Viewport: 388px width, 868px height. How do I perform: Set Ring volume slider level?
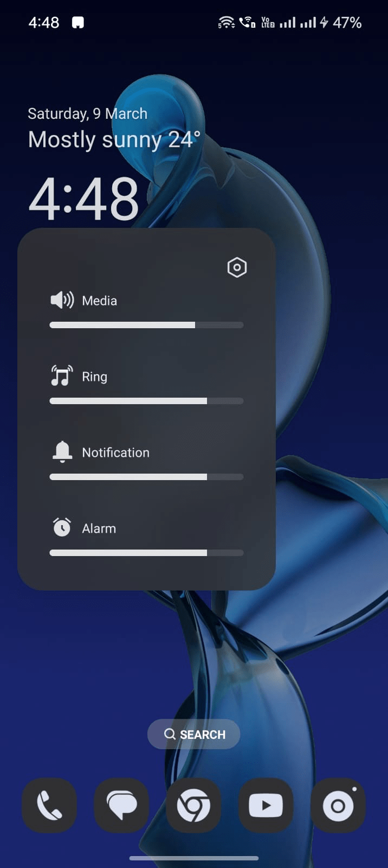[146, 401]
